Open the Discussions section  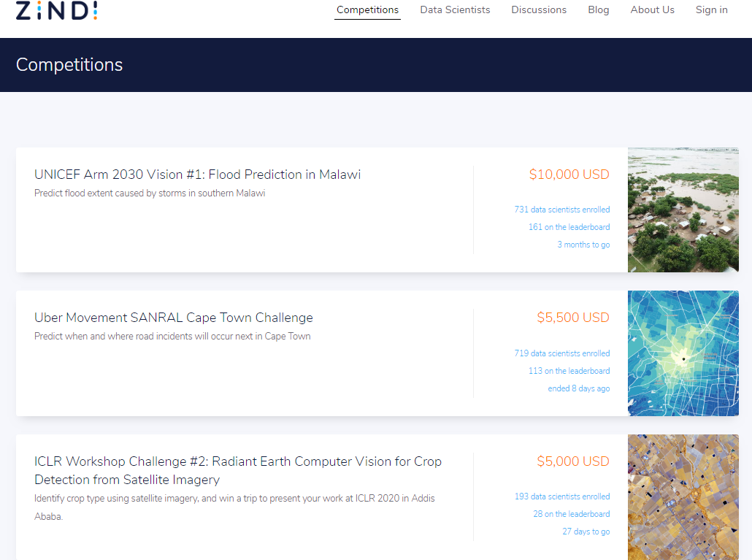tap(539, 10)
